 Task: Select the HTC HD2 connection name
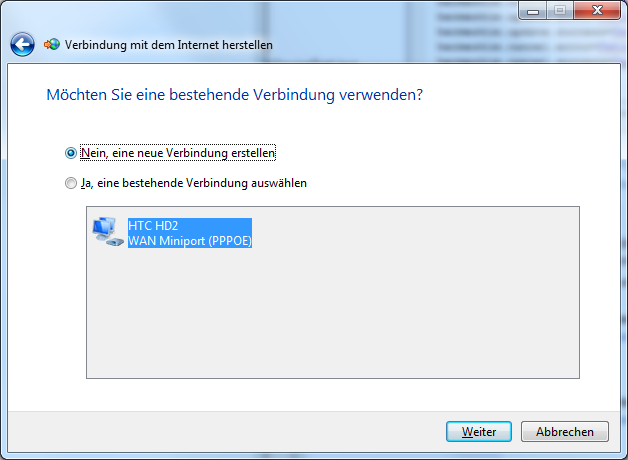(x=153, y=226)
